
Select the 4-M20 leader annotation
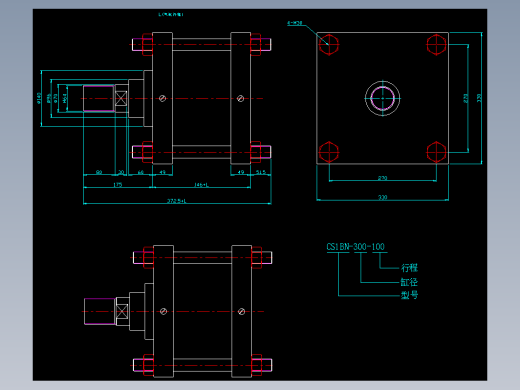click(295, 23)
